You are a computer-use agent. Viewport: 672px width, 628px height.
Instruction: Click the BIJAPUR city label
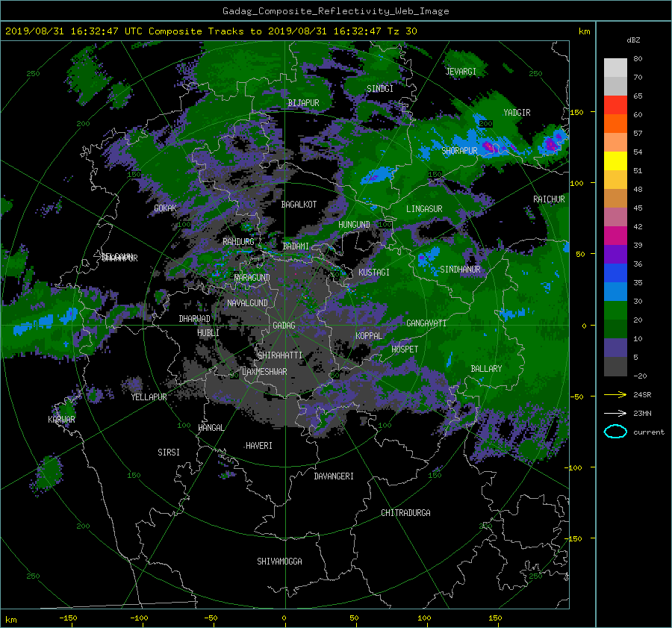(x=303, y=103)
